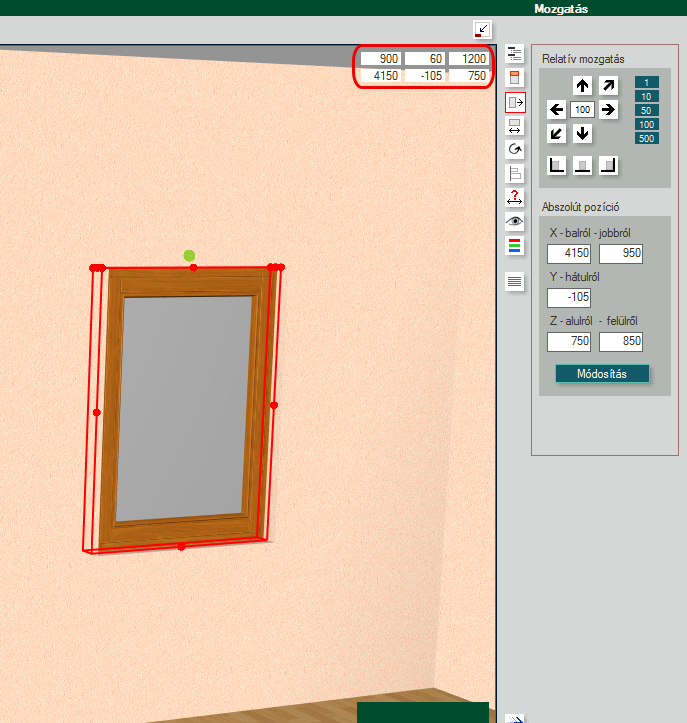This screenshot has height=723, width=687.
Task: Move object right with the right arrow
Action: pyautogui.click(x=608, y=109)
